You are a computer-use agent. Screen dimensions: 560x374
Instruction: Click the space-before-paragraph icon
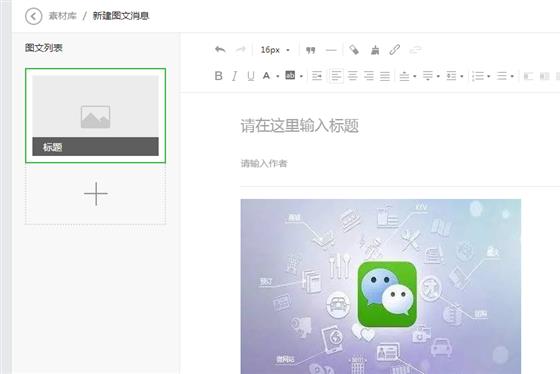404,76
